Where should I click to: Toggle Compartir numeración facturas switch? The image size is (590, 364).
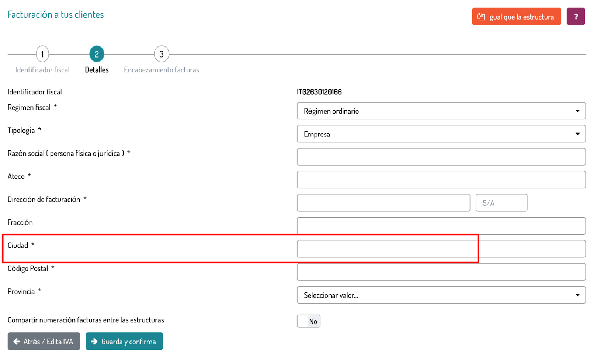pyautogui.click(x=309, y=321)
